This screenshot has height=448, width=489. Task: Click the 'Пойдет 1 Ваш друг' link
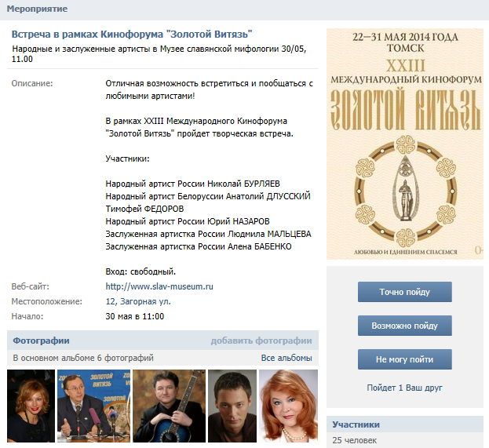404,388
